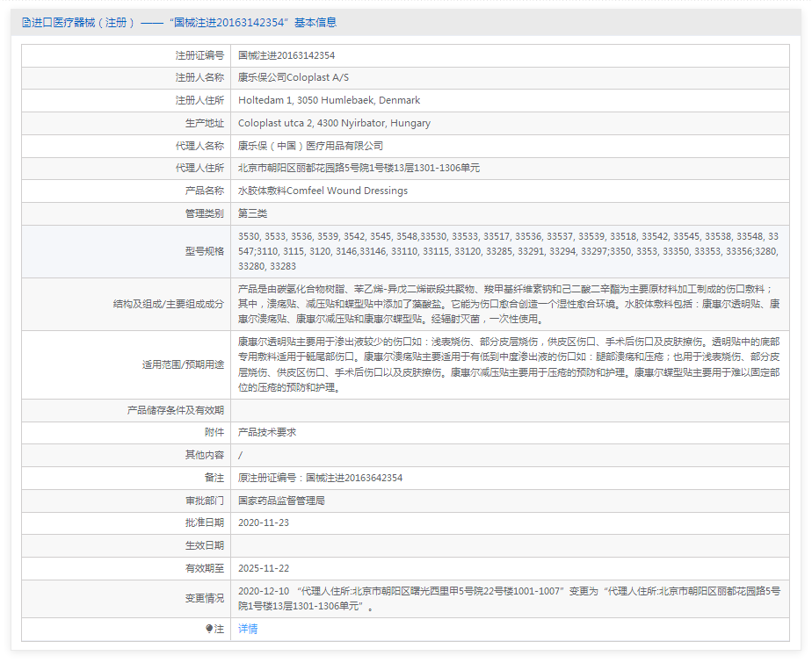Click the 型号规格 label

tap(205, 251)
